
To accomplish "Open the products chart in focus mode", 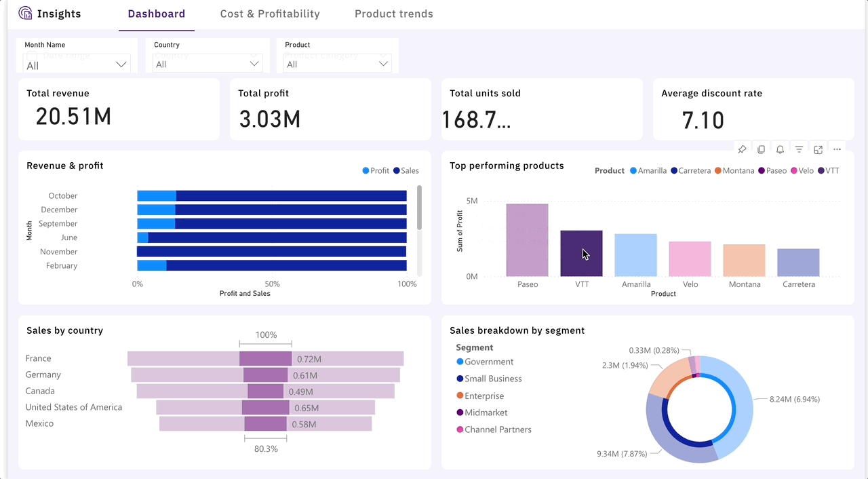I will (x=818, y=149).
